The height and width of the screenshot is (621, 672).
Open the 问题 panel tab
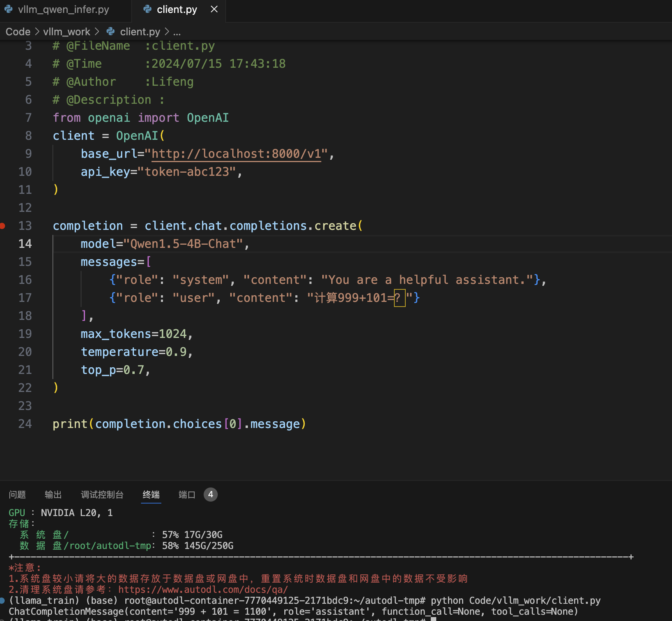tap(17, 495)
